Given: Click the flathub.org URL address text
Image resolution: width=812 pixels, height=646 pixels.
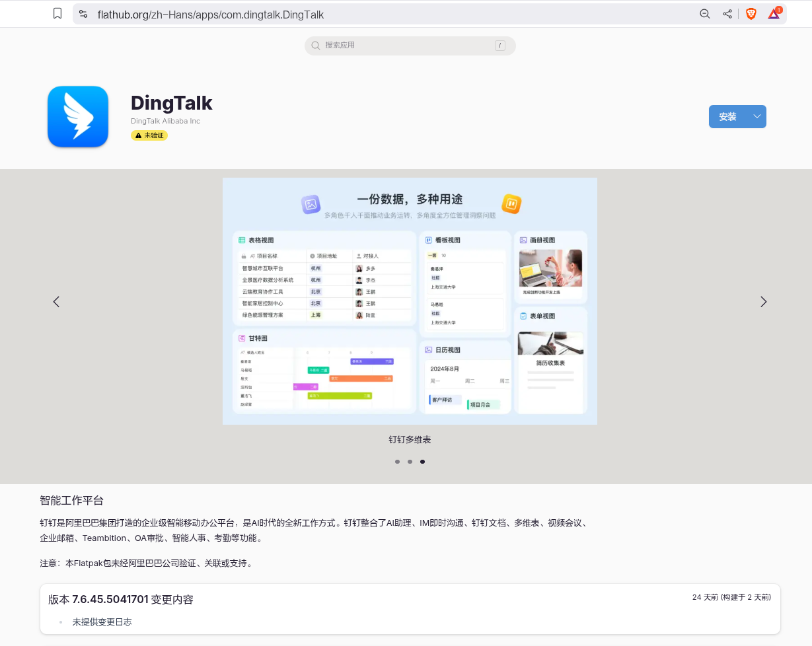Looking at the screenshot, I should coord(211,14).
